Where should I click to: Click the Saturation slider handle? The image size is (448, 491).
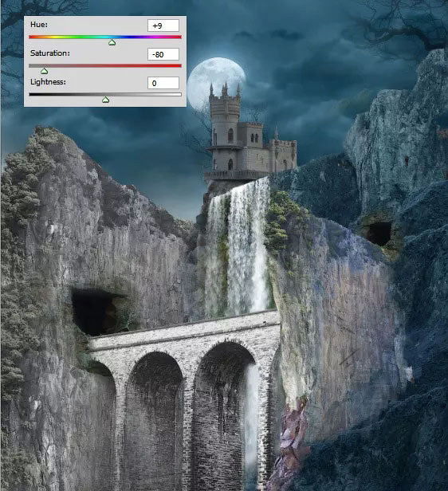44,71
